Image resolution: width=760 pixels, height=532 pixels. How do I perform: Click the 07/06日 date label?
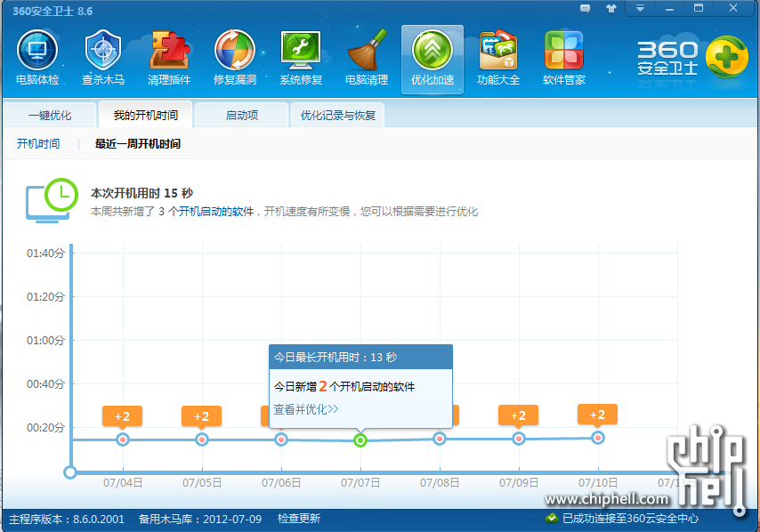point(281,482)
